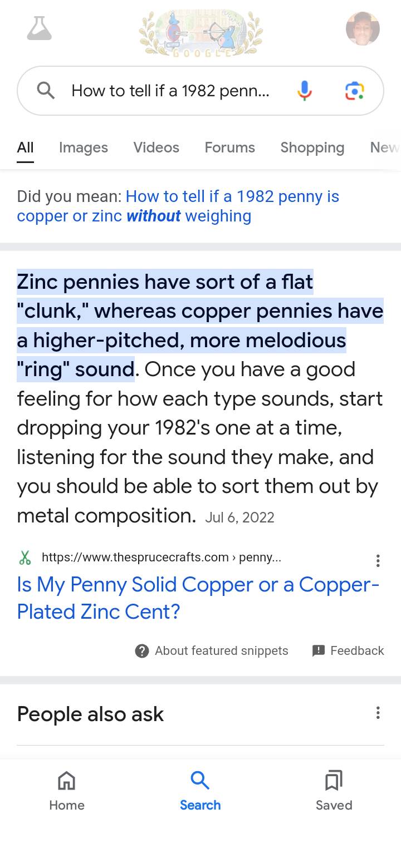The width and height of the screenshot is (401, 868).
Task: Go to Home in bottom navigation
Action: [67, 791]
